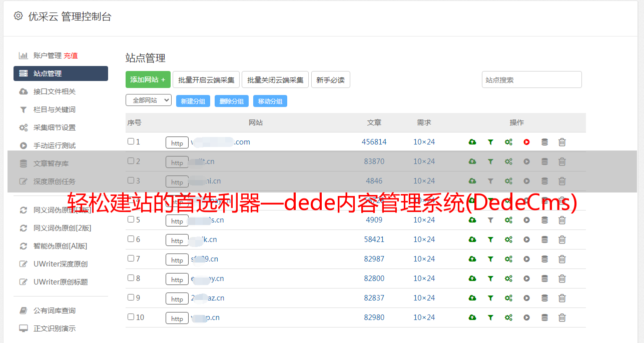This screenshot has width=644, height=343.
Task: Click red play icon in row 1
Action: tap(526, 142)
